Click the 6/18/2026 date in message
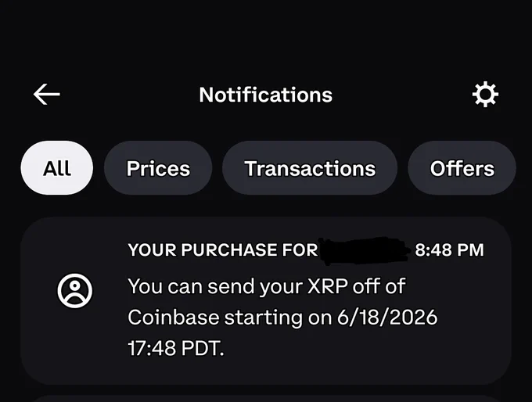The width and height of the screenshot is (532, 402). click(387, 318)
